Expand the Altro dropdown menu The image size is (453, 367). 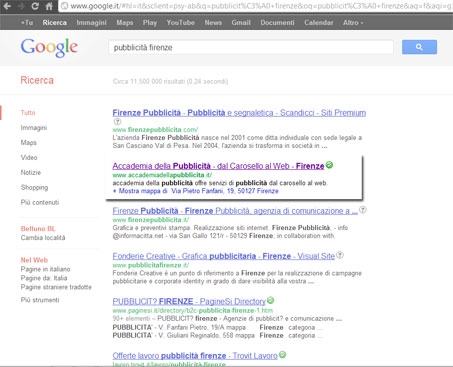pyautogui.click(x=353, y=23)
